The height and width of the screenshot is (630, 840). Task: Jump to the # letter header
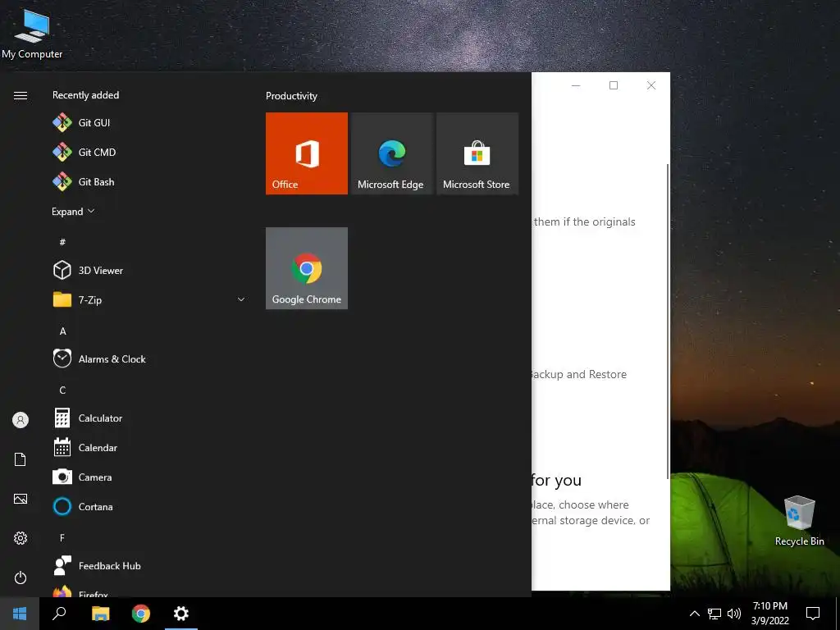[62, 242]
